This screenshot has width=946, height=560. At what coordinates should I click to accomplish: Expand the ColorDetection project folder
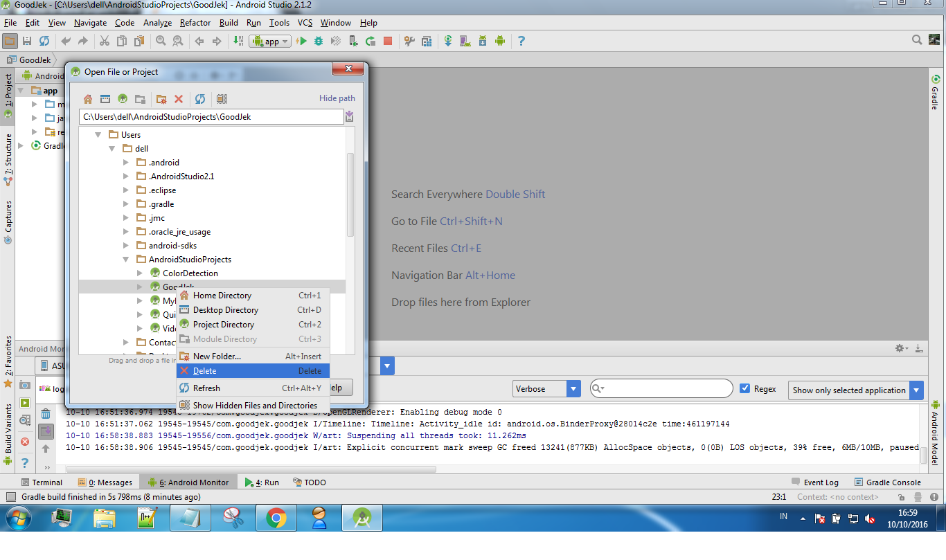point(140,273)
